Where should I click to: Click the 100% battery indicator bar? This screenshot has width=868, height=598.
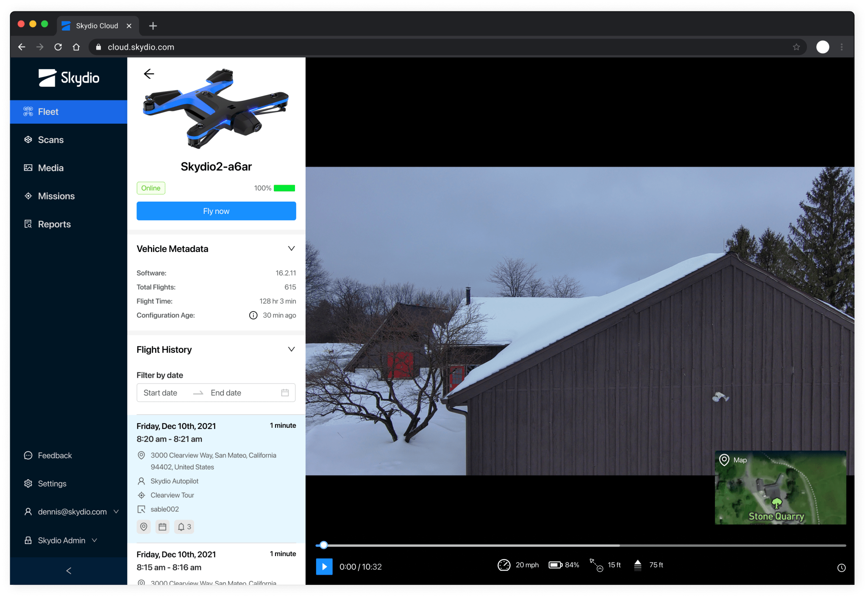coord(284,188)
